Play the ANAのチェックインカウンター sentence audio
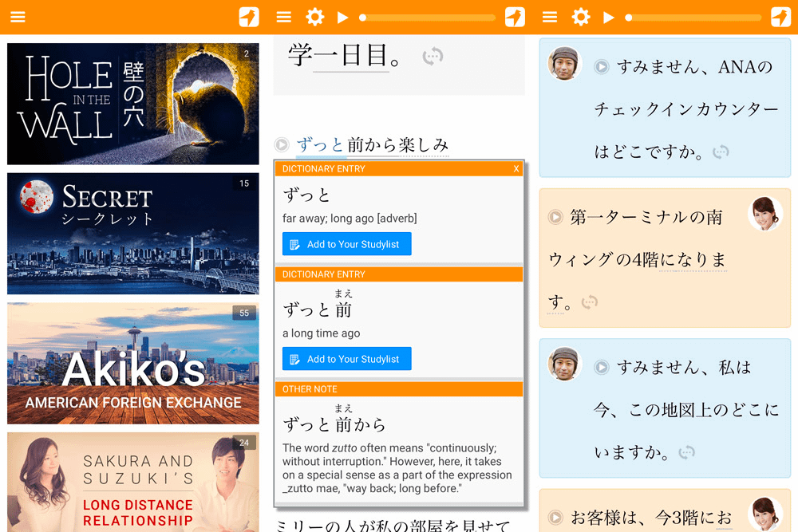 (602, 67)
